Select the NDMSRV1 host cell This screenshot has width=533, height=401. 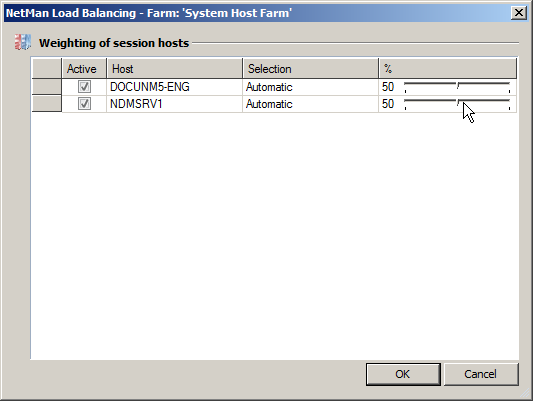[x=174, y=104]
